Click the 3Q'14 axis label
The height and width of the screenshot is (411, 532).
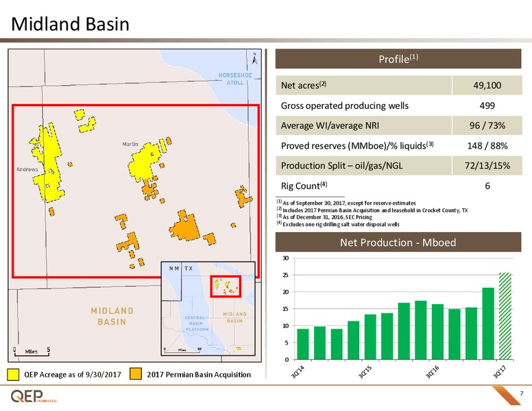point(298,372)
